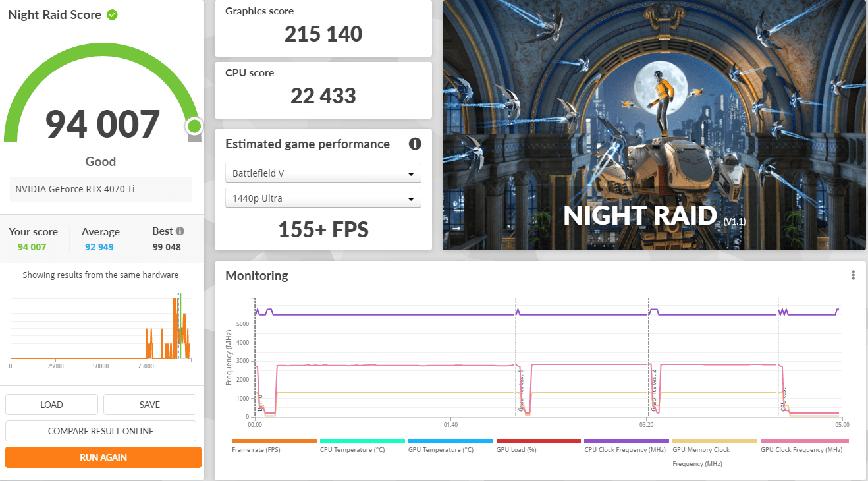Click the SAVE button
The width and height of the screenshot is (868, 481).
[x=149, y=405]
